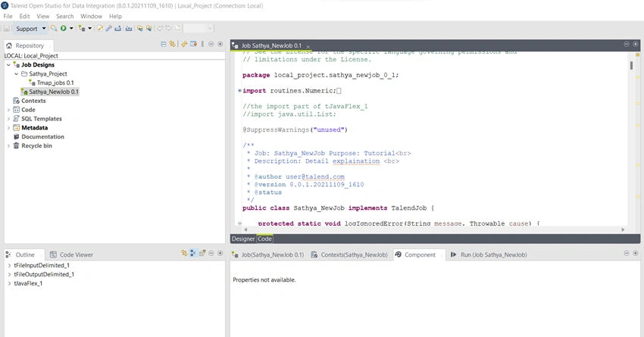
Task: Click the code editor vertical scrollbar thumb
Action: coord(631,65)
